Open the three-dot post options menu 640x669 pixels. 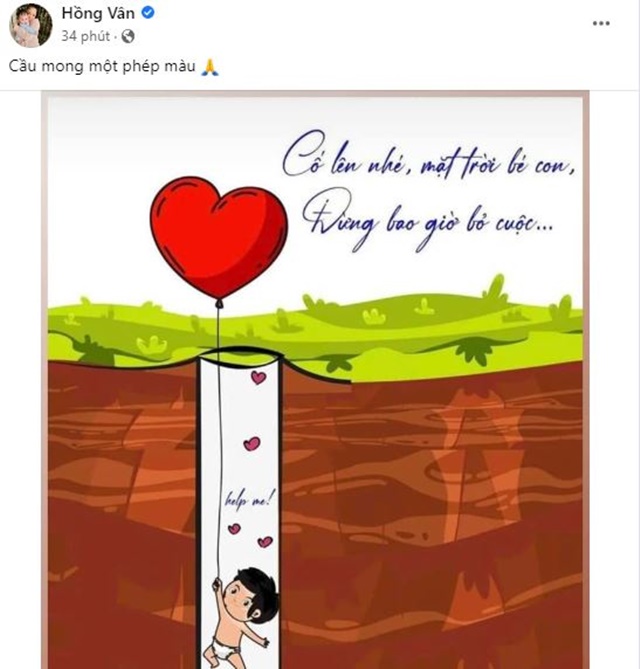coord(601,23)
